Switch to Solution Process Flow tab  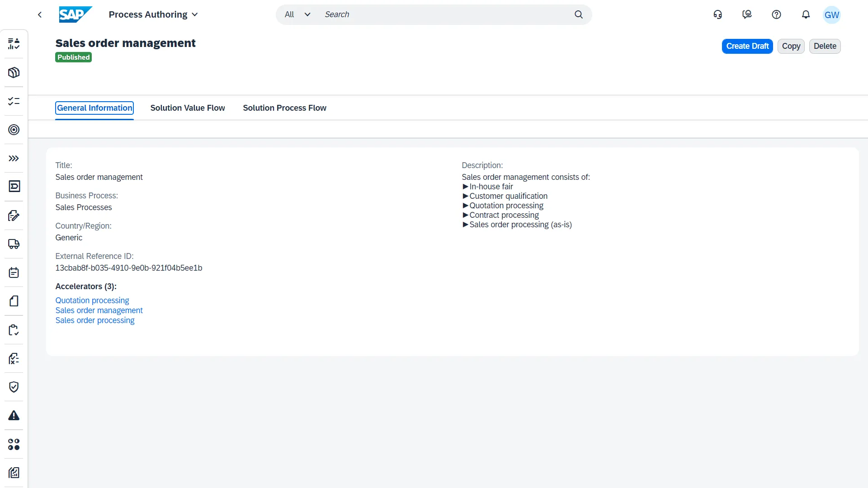(x=284, y=108)
